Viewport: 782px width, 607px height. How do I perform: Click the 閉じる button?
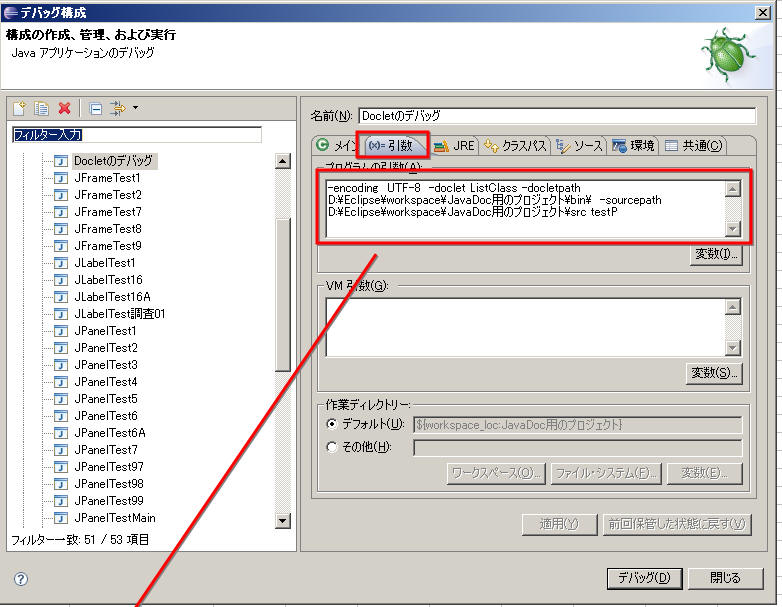(x=725, y=578)
